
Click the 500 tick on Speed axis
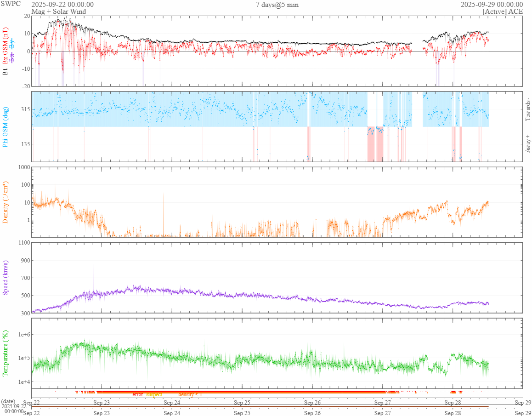click(25, 296)
